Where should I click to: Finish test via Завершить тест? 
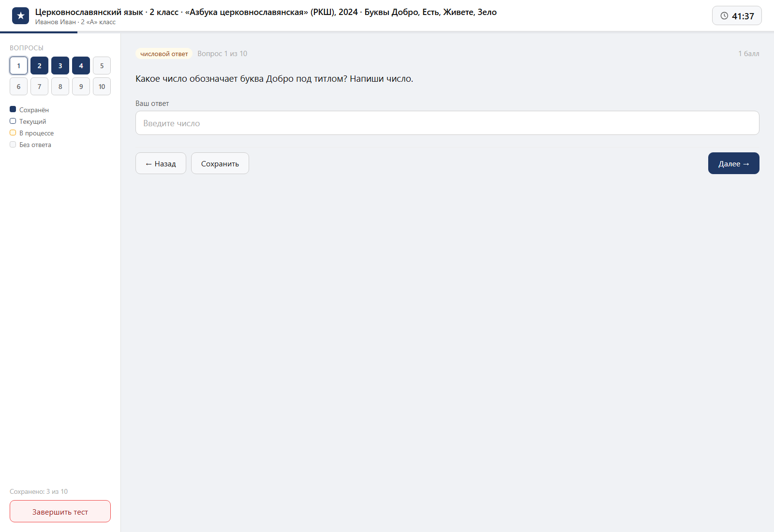pyautogui.click(x=60, y=511)
